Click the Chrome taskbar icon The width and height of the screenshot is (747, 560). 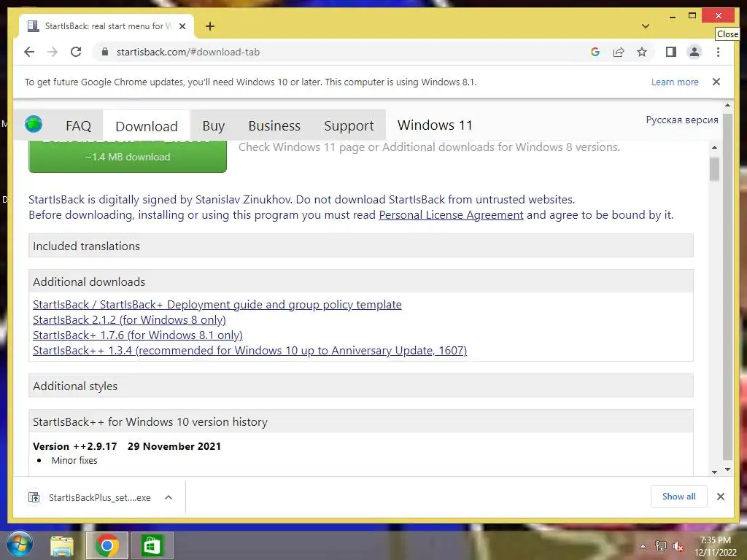pos(107,545)
